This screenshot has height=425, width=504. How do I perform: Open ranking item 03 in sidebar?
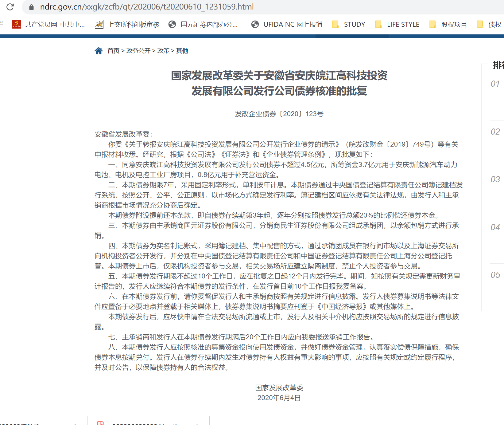(x=495, y=179)
